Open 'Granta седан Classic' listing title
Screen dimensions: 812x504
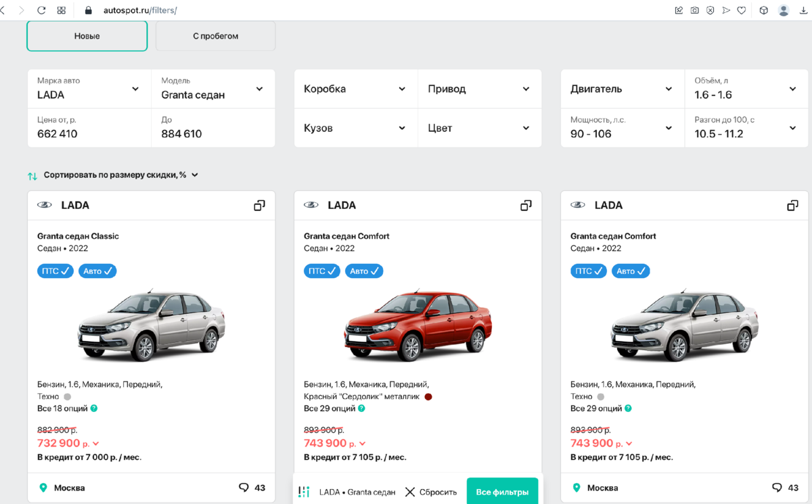[78, 236]
